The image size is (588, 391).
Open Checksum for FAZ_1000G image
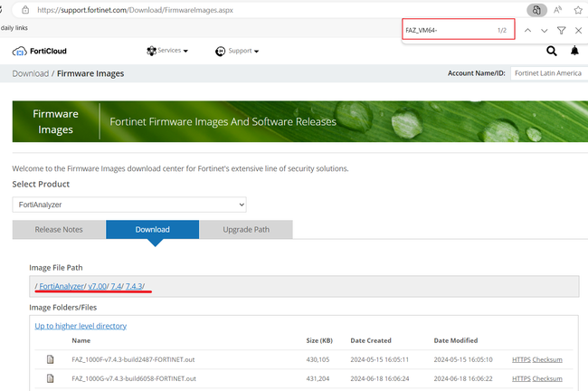[547, 378]
